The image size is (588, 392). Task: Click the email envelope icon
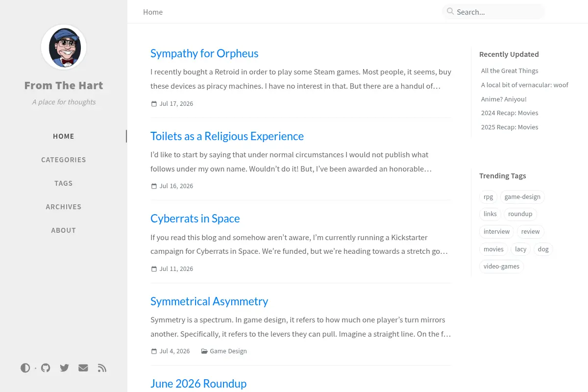(83, 368)
